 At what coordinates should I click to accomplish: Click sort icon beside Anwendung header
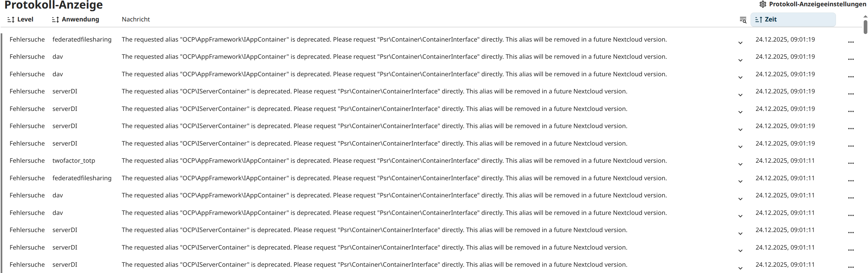point(55,20)
